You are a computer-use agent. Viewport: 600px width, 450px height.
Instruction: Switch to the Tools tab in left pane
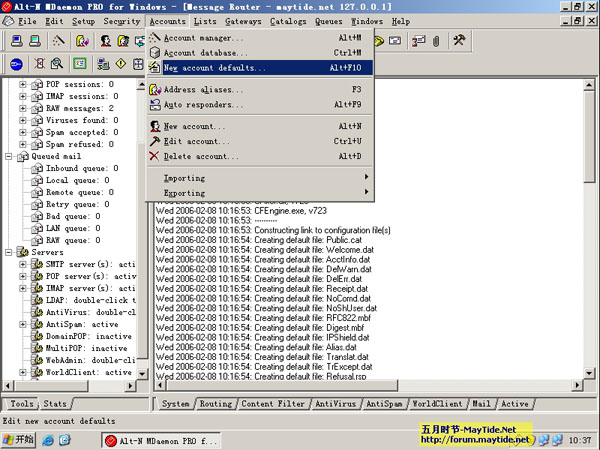pos(21,404)
